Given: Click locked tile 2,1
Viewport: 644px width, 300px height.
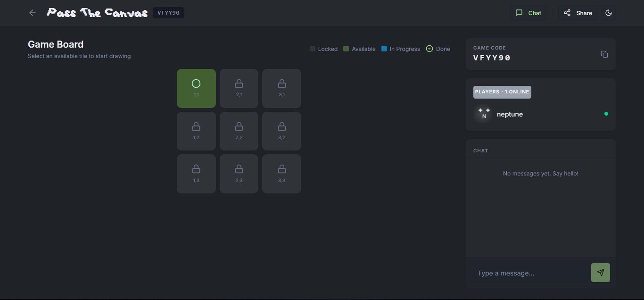Looking at the screenshot, I should pos(239,88).
